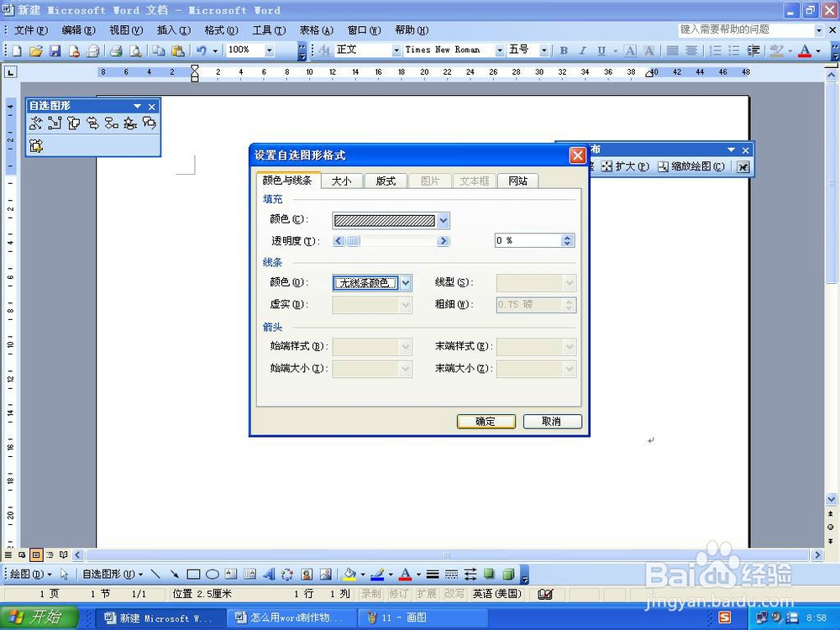The image size is (840, 630).
Task: Select the Rectangle drawing tool
Action: point(193,575)
